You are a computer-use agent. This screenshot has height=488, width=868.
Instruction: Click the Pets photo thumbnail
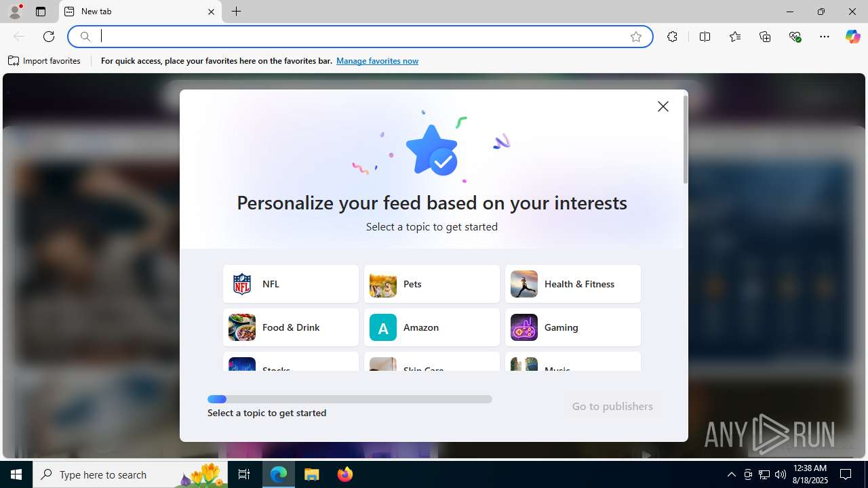pyautogui.click(x=383, y=284)
